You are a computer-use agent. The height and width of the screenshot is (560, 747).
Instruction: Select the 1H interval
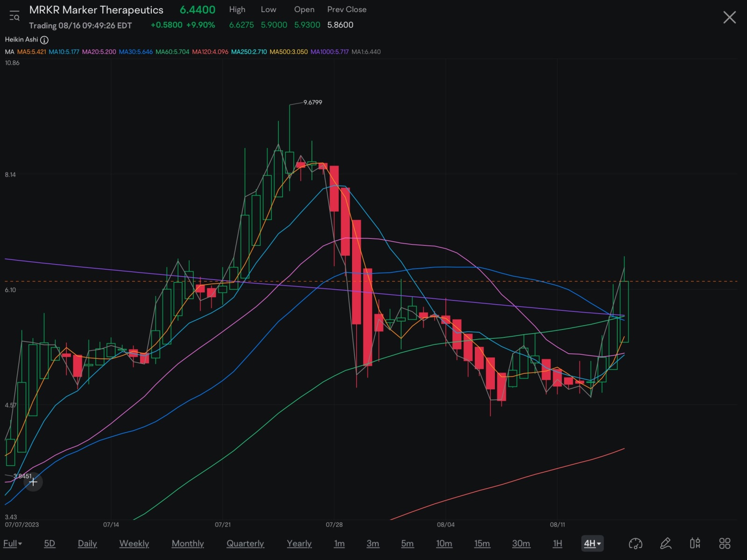(x=557, y=543)
